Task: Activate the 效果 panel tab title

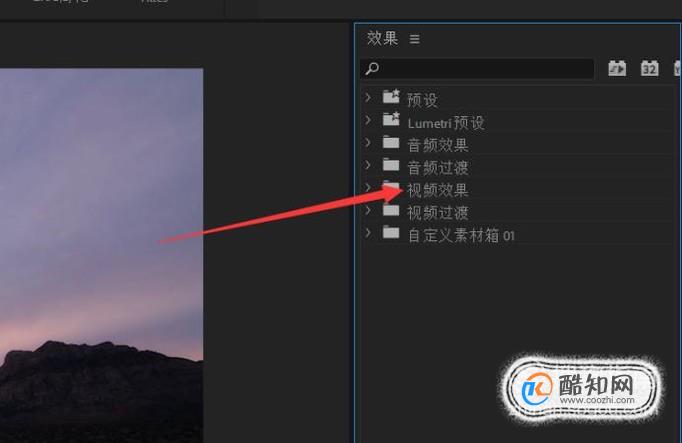Action: click(382, 38)
